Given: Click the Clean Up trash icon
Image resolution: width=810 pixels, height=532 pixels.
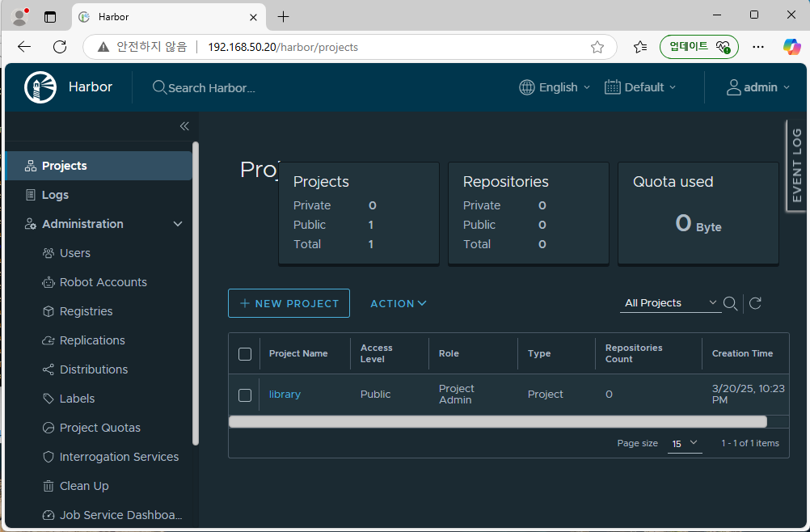Looking at the screenshot, I should (48, 486).
